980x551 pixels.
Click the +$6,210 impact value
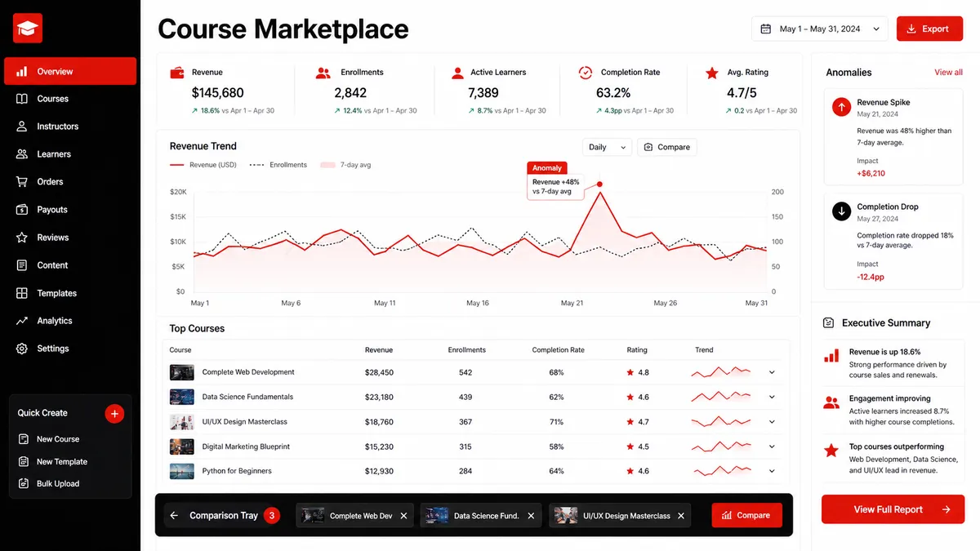click(x=871, y=173)
